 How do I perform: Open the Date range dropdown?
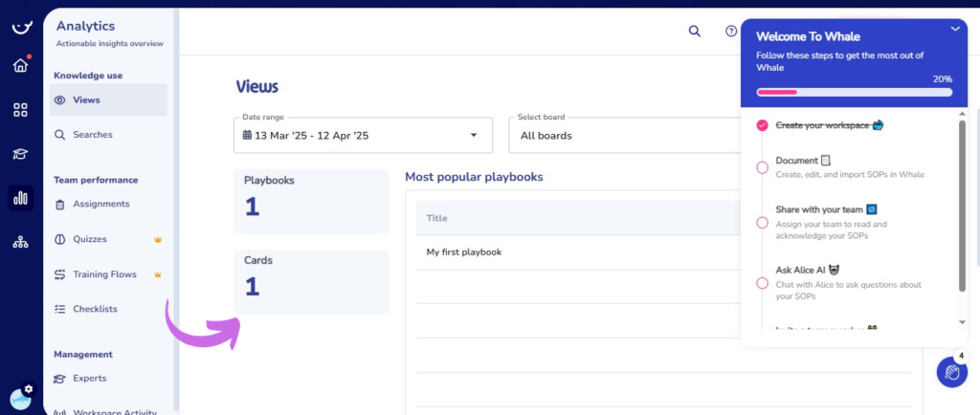363,135
